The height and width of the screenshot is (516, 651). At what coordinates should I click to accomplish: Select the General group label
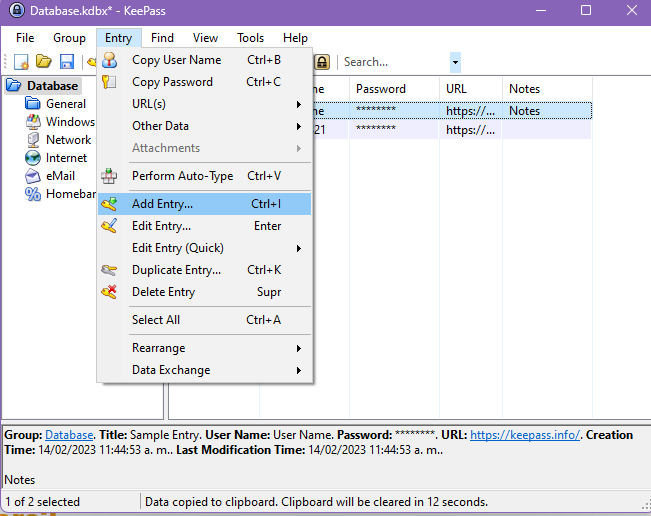click(66, 104)
